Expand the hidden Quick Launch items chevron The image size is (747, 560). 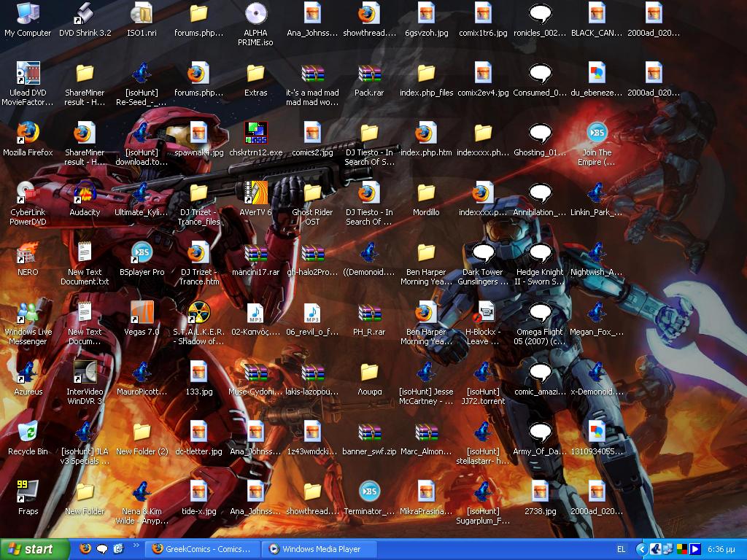click(136, 545)
